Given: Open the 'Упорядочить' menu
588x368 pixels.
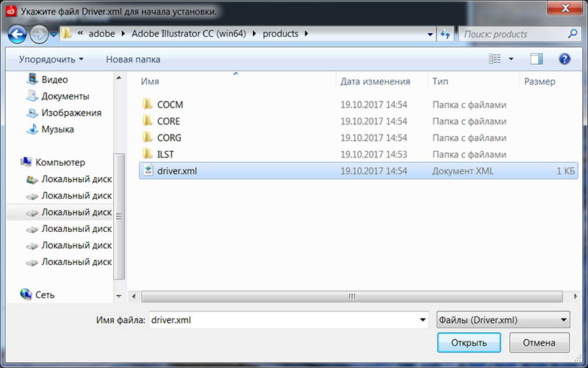Looking at the screenshot, I should click(x=51, y=60).
